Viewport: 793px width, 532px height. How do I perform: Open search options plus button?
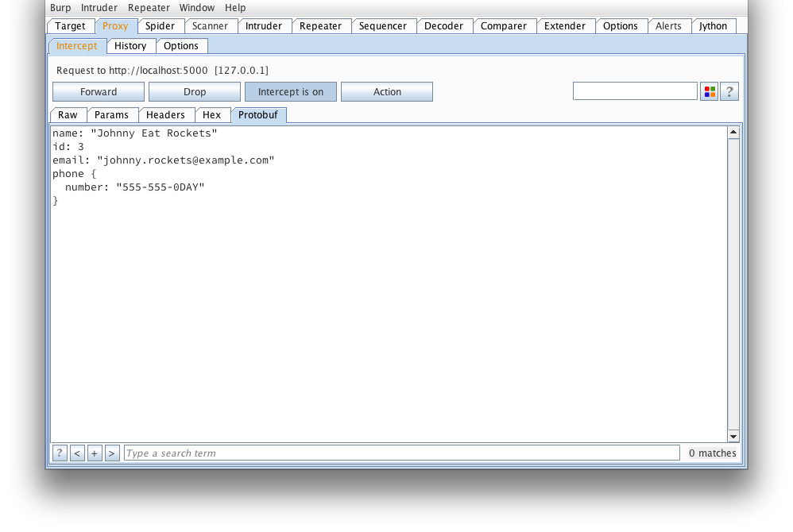[x=95, y=453]
